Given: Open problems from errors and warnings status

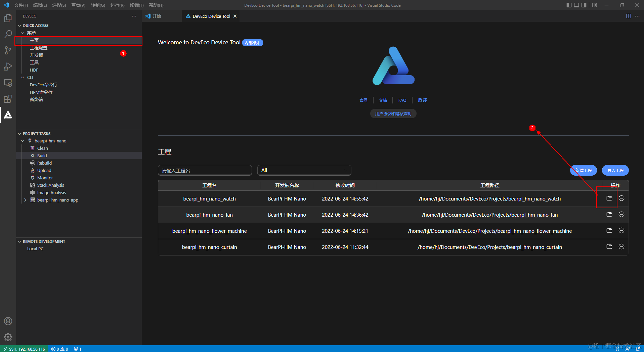Looking at the screenshot, I should [x=59, y=349].
